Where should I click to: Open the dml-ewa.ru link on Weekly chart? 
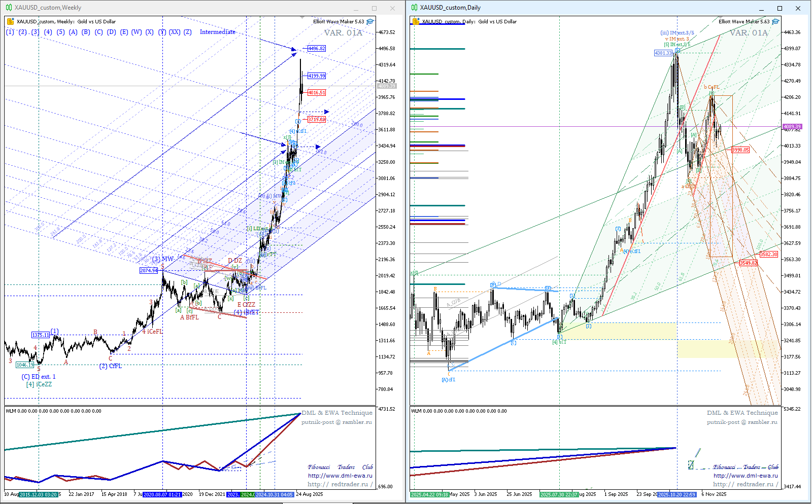click(x=340, y=476)
